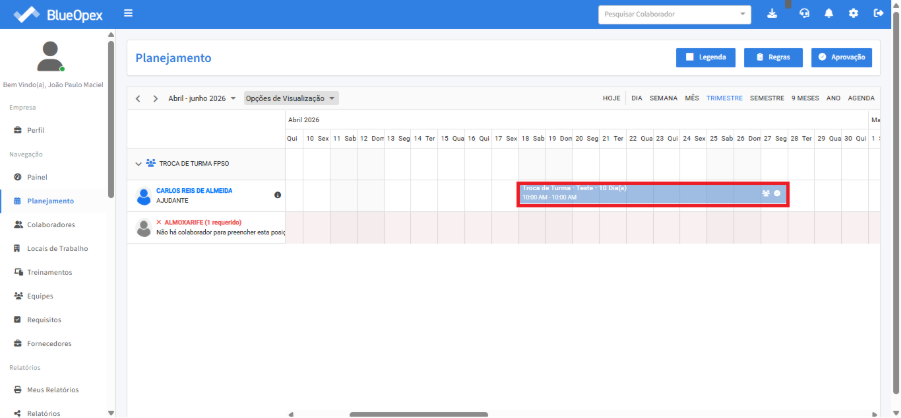Switch to AGENDA view

pyautogui.click(x=861, y=98)
